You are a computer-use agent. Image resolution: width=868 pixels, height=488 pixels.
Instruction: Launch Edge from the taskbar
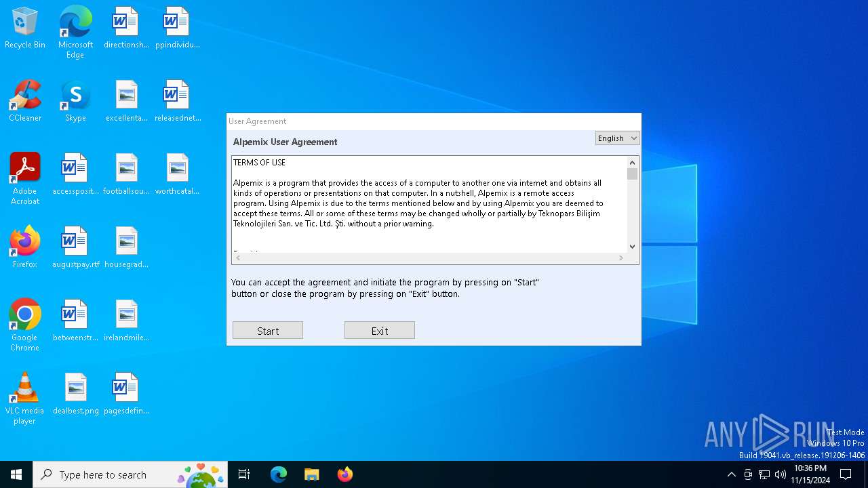click(x=279, y=474)
